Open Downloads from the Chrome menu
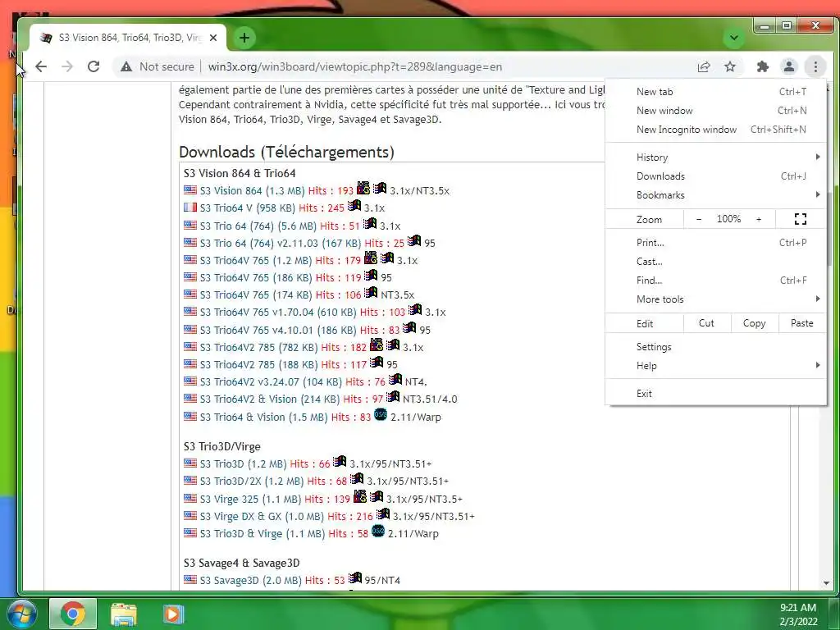The image size is (840, 630). (715, 176)
